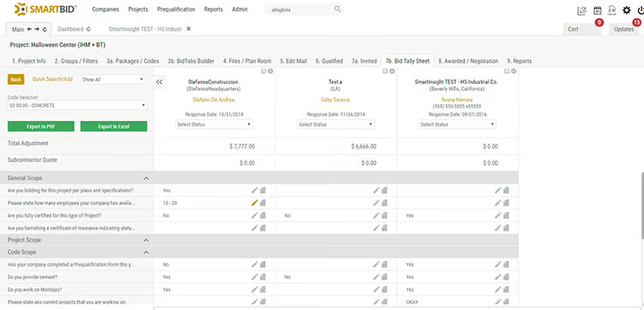Switch to 3b. BidTabs Builder tab
The height and width of the screenshot is (310, 644).
pyautogui.click(x=191, y=61)
